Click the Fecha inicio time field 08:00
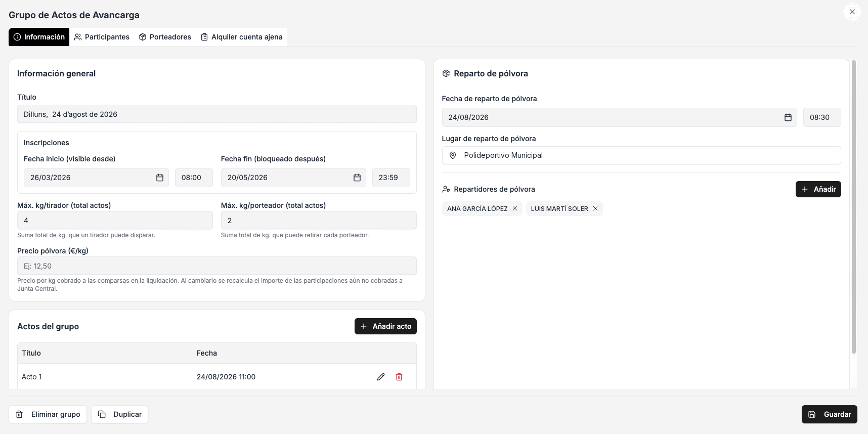The height and width of the screenshot is (434, 868). pos(194,178)
